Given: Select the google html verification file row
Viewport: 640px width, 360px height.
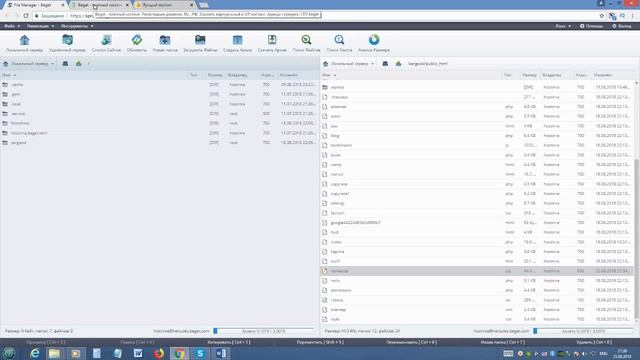Looking at the screenshot, I should tap(477, 222).
